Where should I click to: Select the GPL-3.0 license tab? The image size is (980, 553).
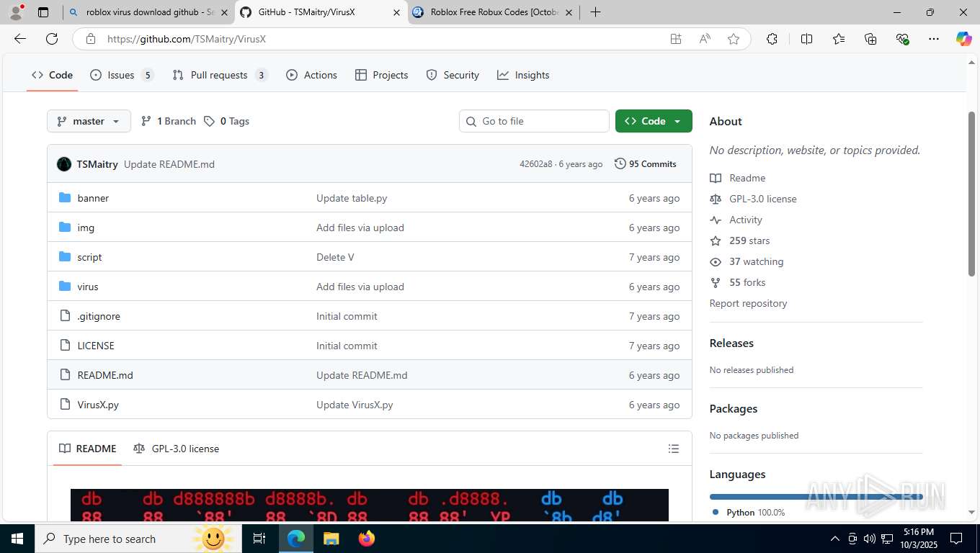click(177, 449)
